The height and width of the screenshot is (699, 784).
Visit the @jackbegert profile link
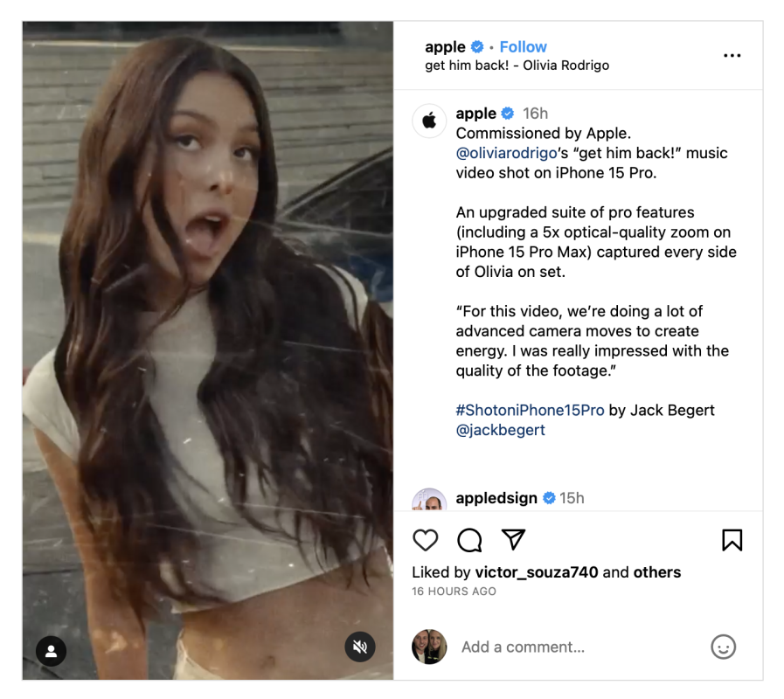click(x=500, y=430)
